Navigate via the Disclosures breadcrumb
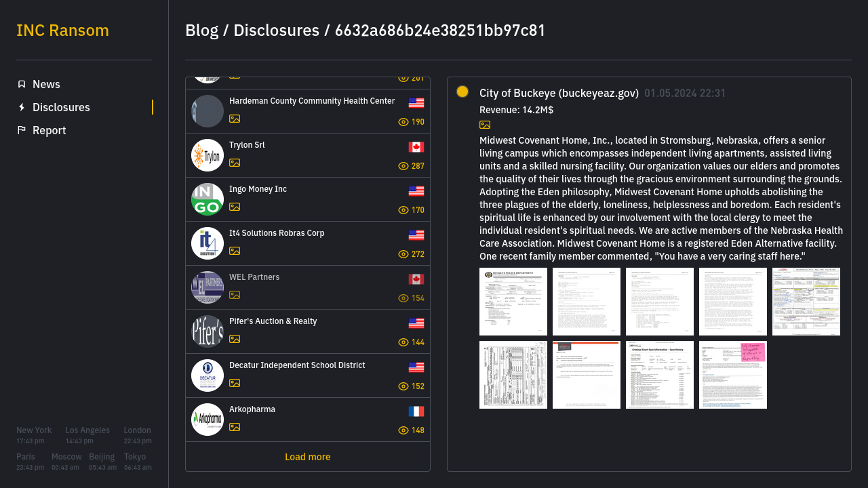The image size is (868, 488). tap(276, 30)
